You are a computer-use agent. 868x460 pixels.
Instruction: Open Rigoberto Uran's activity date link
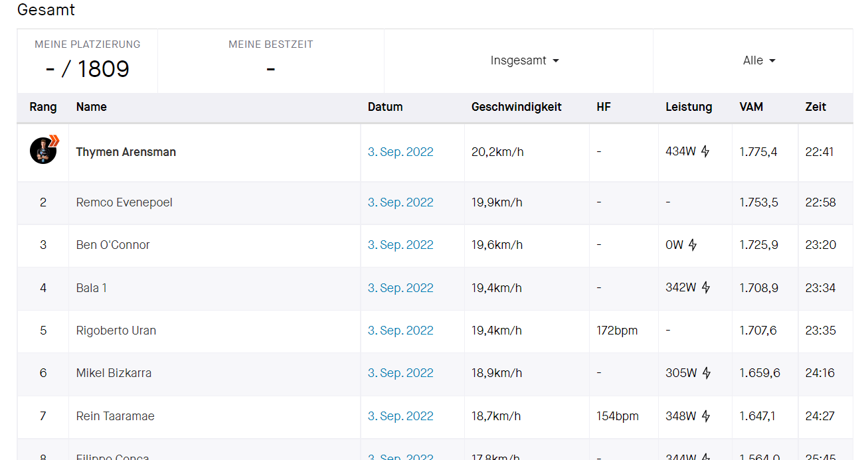tap(400, 331)
